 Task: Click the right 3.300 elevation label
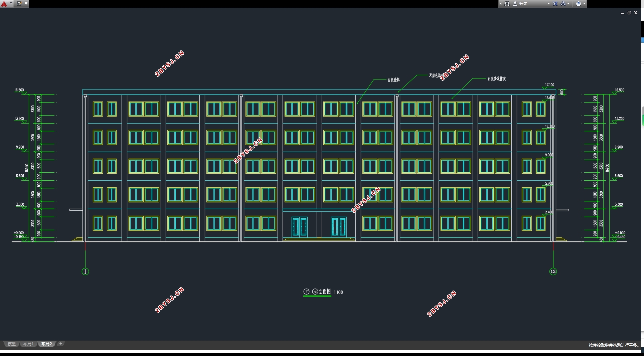point(619,204)
